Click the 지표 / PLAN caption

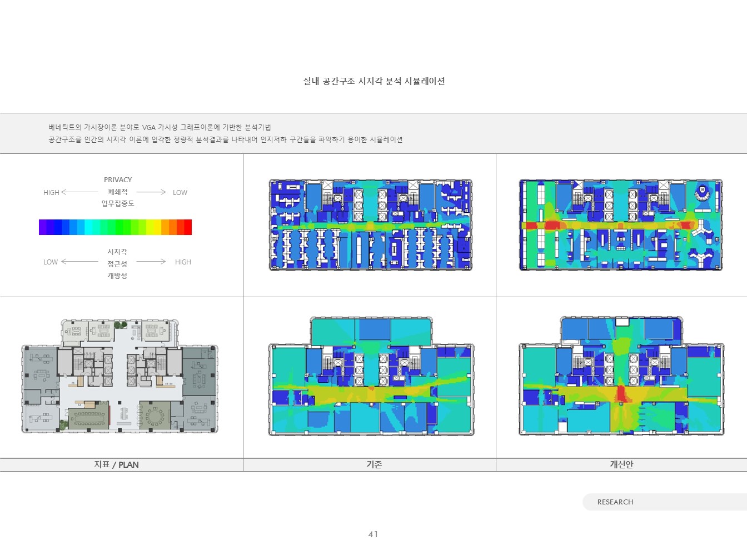pos(116,465)
